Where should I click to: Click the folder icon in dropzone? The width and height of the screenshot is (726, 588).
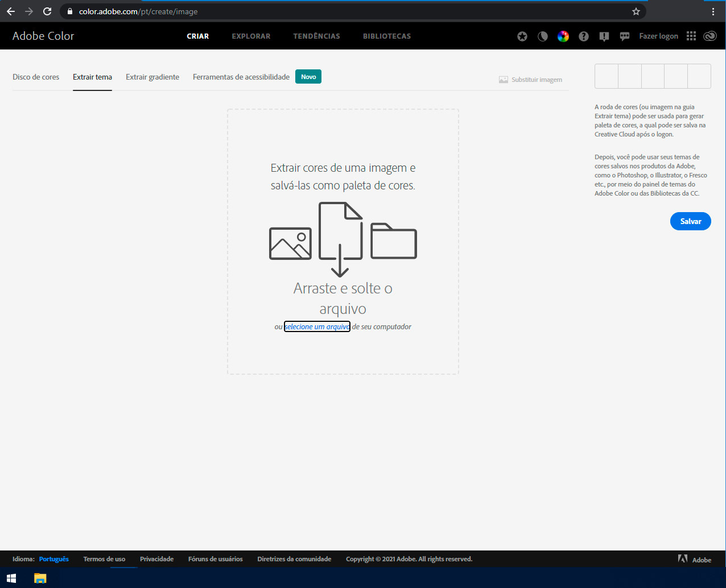[x=394, y=241]
